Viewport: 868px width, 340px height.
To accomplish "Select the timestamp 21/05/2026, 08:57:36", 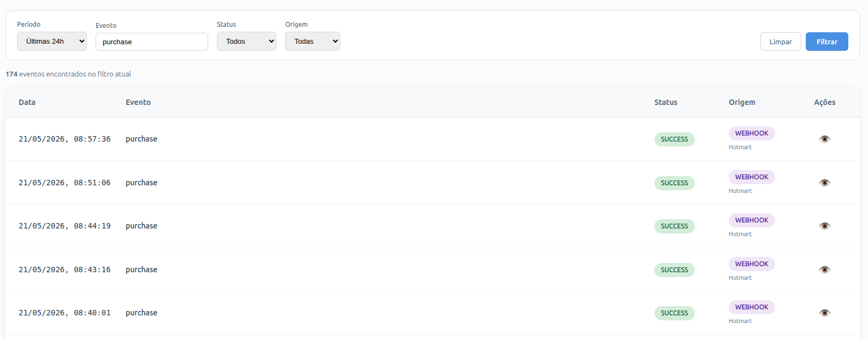I will pyautogui.click(x=64, y=139).
